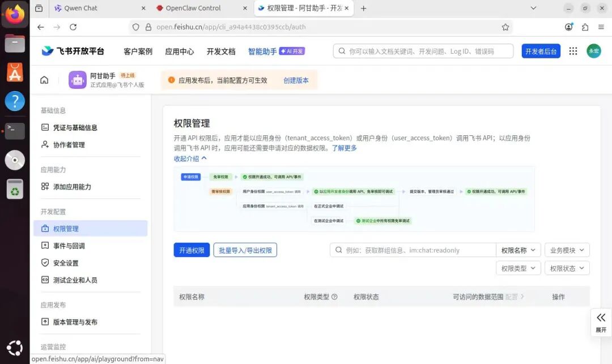
Task: Click the help icon next to 权限类型 column header
Action: tap(333, 297)
